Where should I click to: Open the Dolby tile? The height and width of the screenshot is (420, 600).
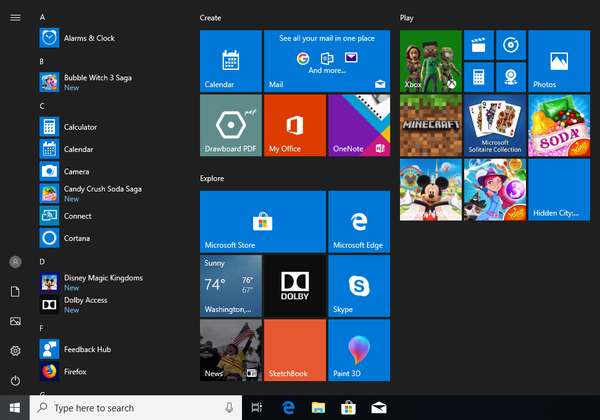295,286
